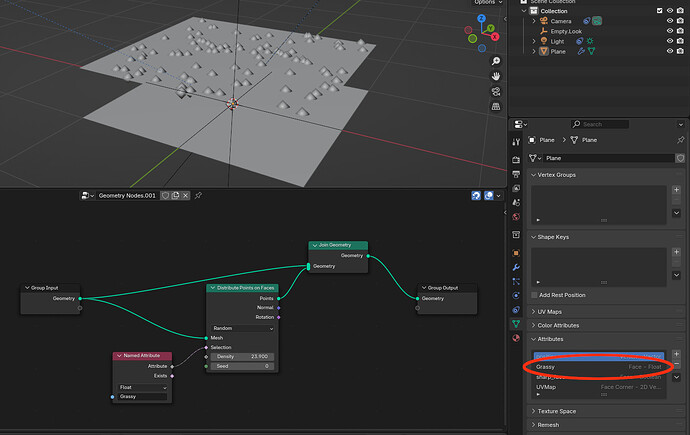
Task: Open shape key specials menu arrow
Action: [x=676, y=275]
